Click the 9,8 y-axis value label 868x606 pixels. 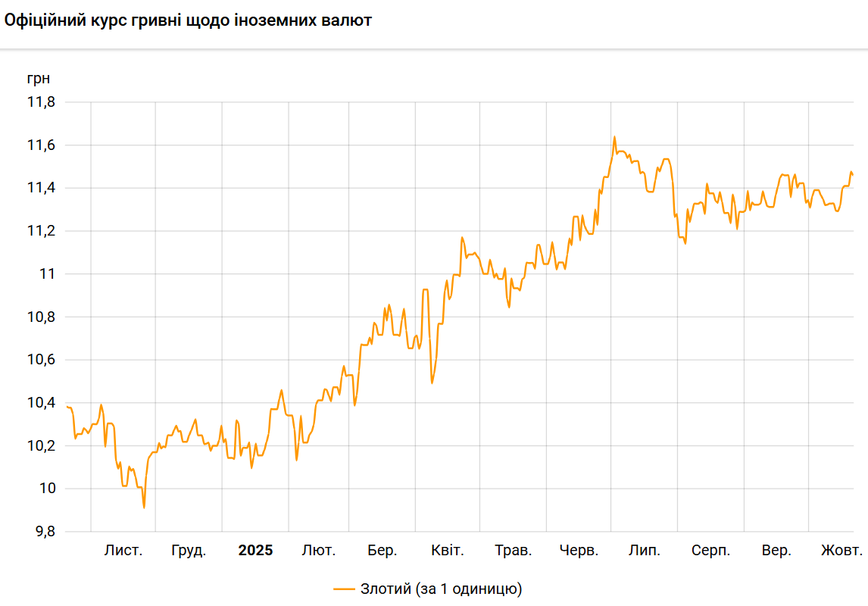pos(43,532)
